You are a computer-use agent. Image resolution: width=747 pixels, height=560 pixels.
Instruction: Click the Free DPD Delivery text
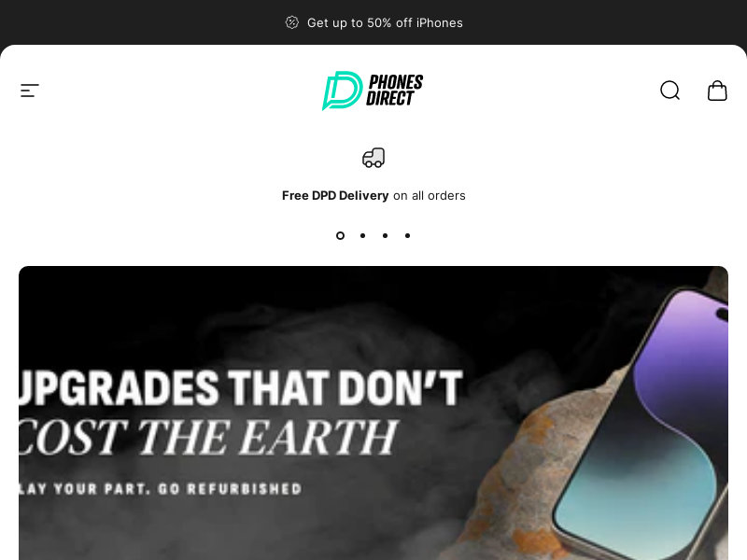(335, 196)
